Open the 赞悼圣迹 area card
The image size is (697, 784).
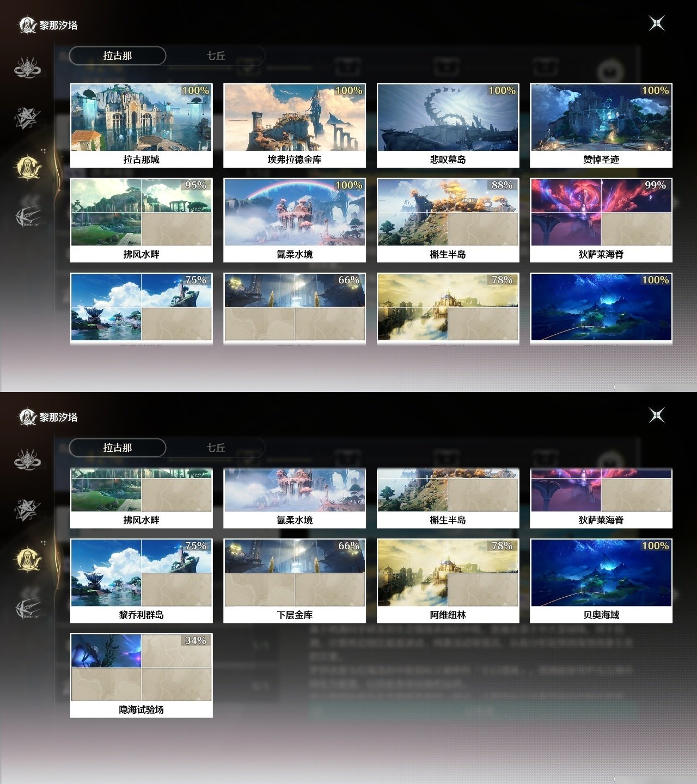(601, 125)
